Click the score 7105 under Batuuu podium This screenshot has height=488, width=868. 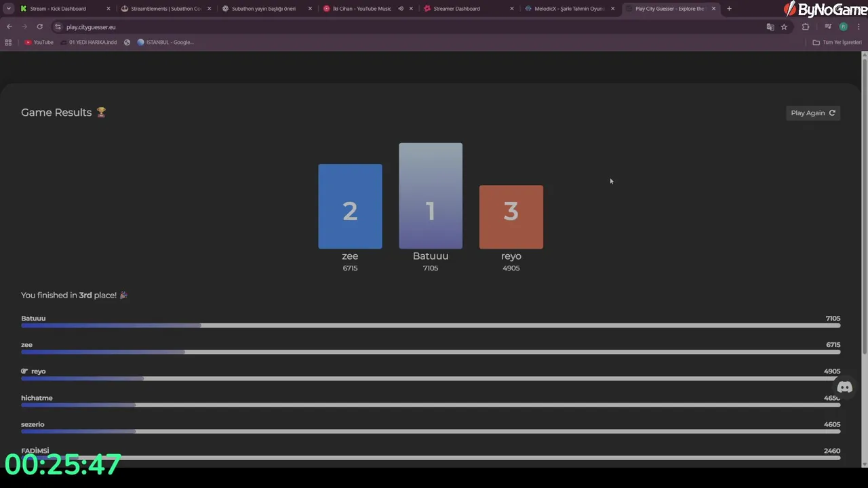(431, 268)
